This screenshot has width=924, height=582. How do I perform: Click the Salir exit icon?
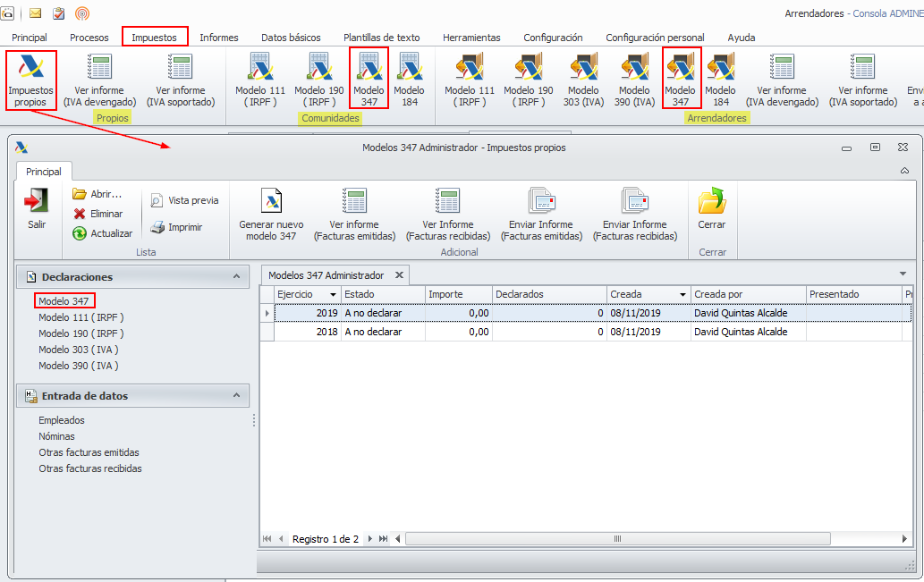37,210
